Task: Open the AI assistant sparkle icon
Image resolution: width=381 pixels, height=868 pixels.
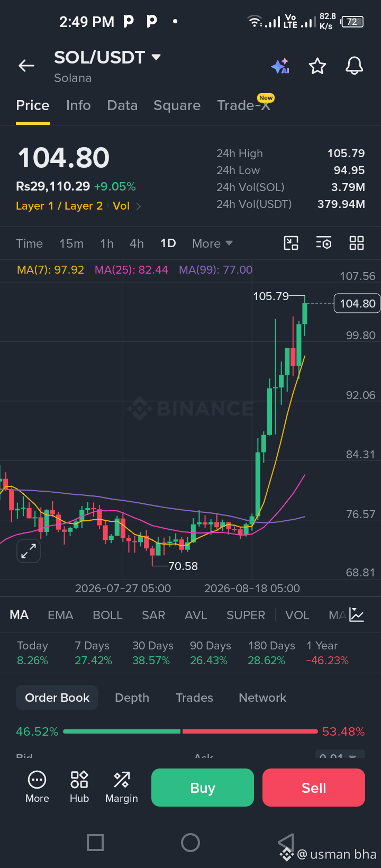Action: coord(280,66)
